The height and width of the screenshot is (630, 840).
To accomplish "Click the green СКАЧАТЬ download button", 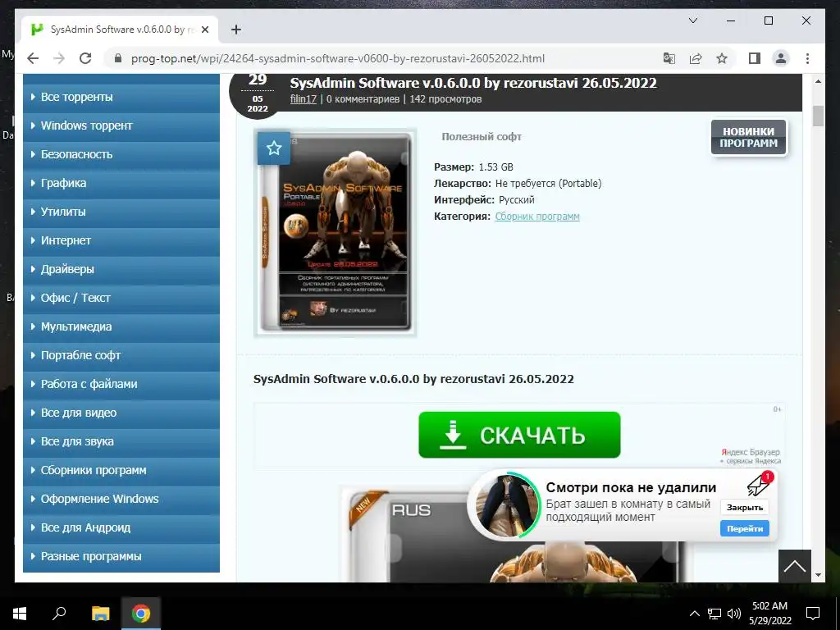I will (x=519, y=435).
